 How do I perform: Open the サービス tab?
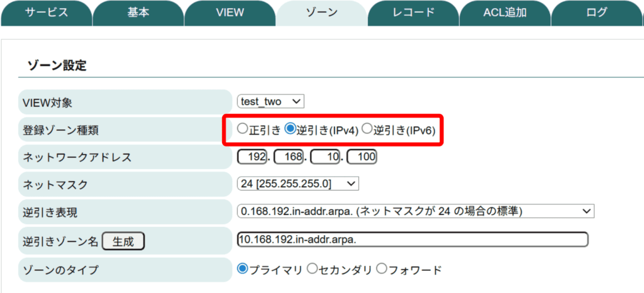[46, 13]
